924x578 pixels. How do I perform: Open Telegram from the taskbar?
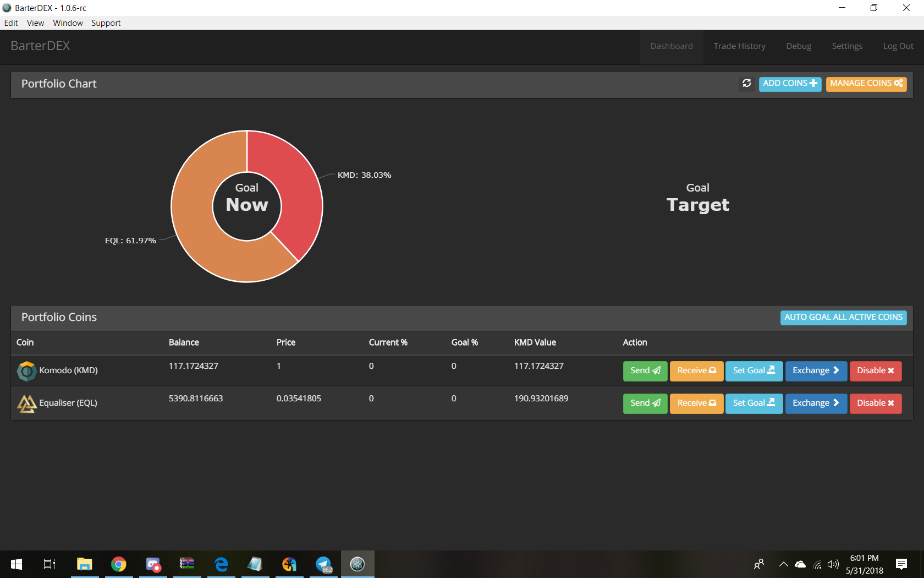coord(323,564)
